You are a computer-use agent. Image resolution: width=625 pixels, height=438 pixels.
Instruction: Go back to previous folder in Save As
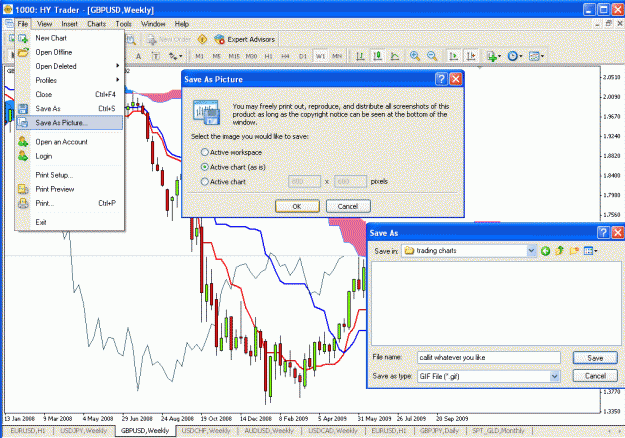pyautogui.click(x=545, y=251)
